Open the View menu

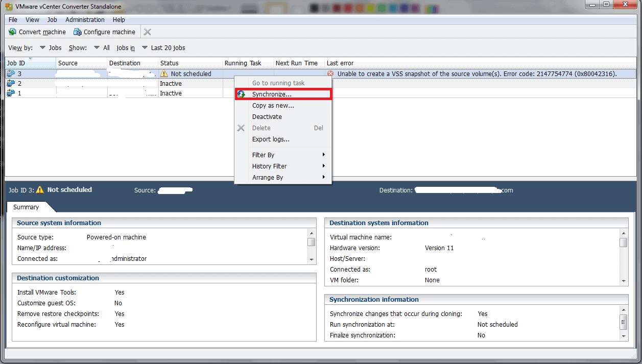[32, 19]
